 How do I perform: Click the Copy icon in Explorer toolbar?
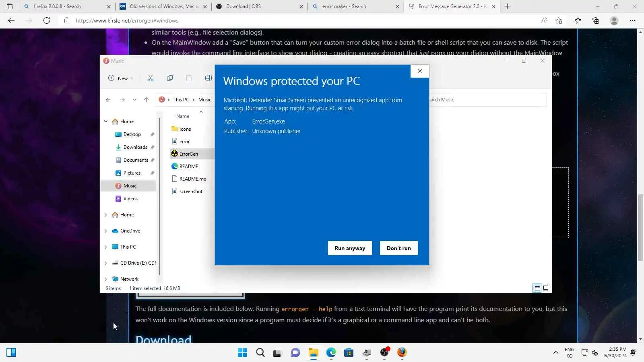pyautogui.click(x=170, y=78)
